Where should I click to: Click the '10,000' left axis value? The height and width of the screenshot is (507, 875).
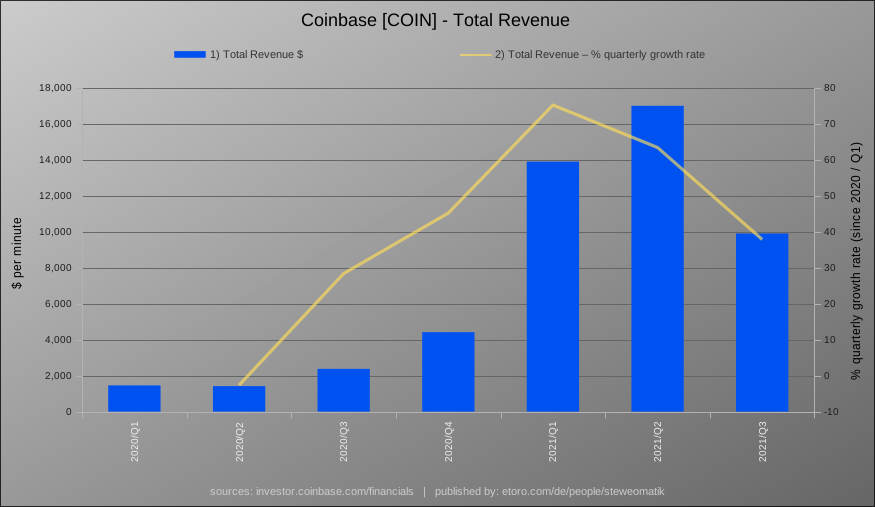tap(55, 232)
